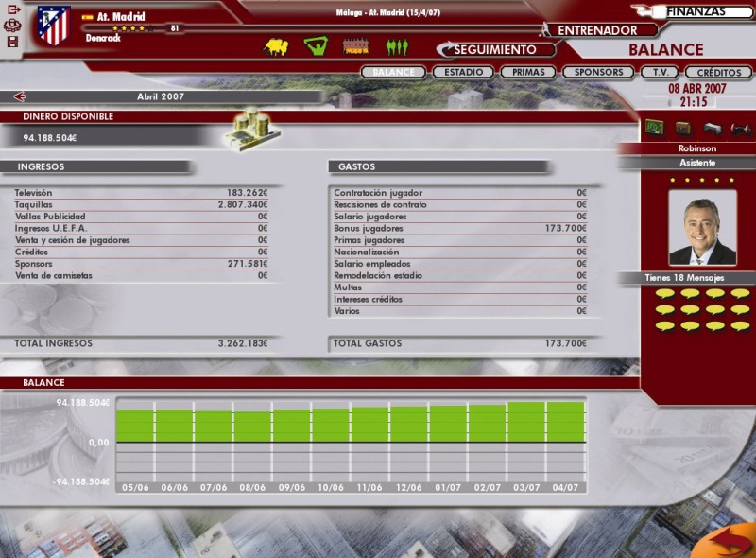Viewport: 756px width, 558px height.
Task: Go to previous month from Abril 2007
Action: coord(19,96)
